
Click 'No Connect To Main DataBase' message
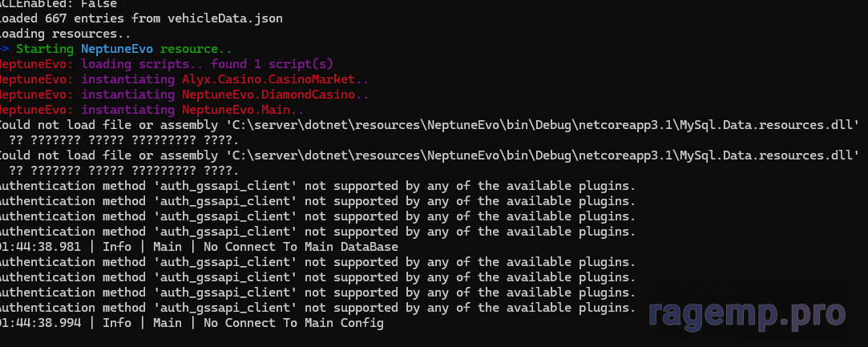[x=301, y=247]
